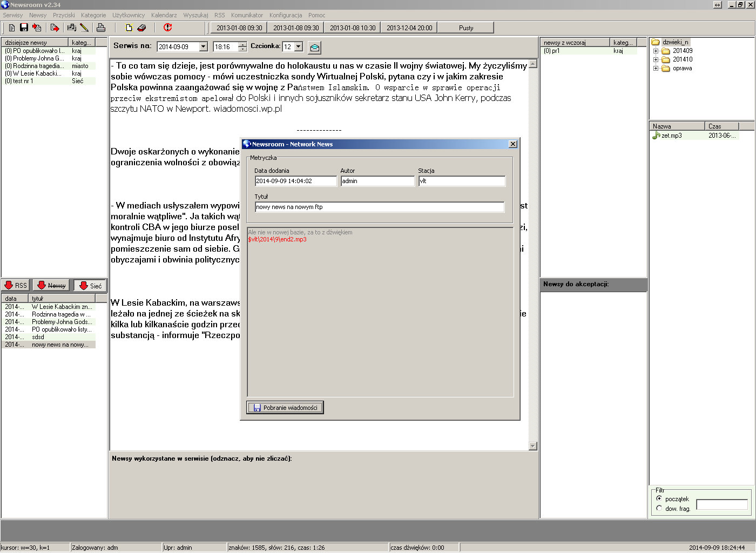Click the envelope icon beside Czcionka
This screenshot has width=756, height=553.
click(314, 48)
